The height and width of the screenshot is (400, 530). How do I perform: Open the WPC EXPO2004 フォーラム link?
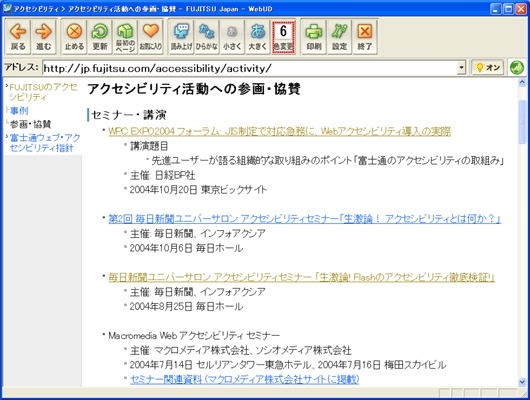tap(279, 131)
